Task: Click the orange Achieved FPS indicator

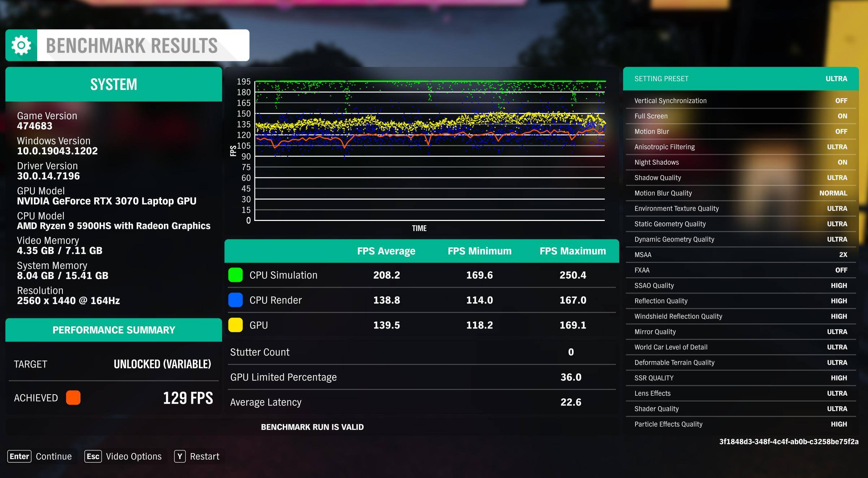Action: point(73,397)
